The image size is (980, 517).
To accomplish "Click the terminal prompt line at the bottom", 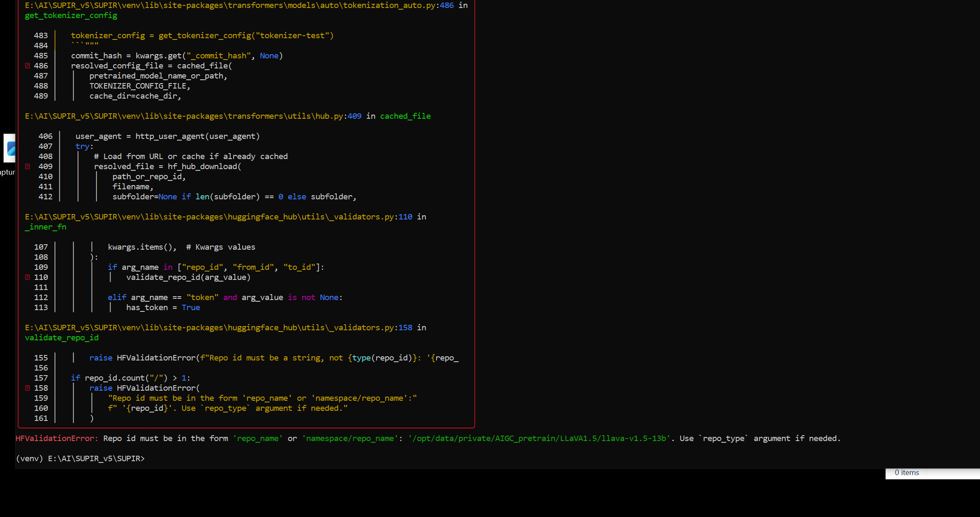I will coord(80,458).
